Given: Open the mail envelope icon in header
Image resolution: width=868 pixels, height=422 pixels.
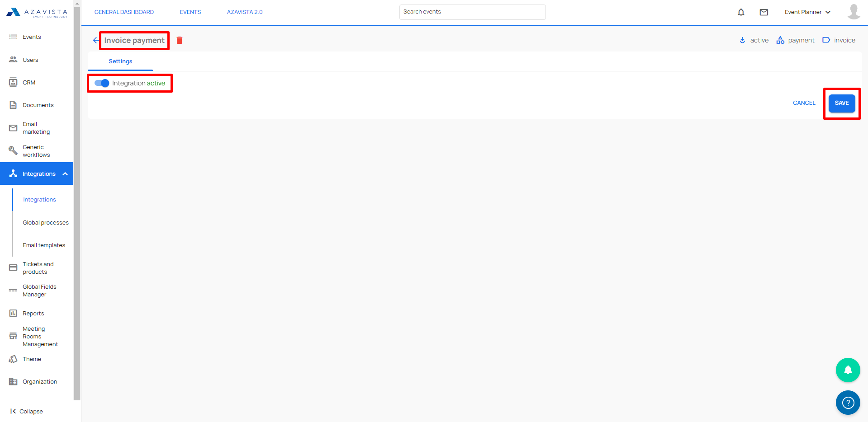Looking at the screenshot, I should coord(764,12).
